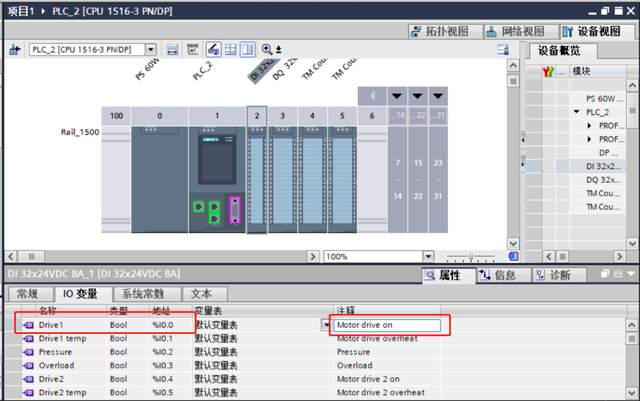Expand the slot 7-14 group arrow
640x401 pixels.
click(397, 96)
